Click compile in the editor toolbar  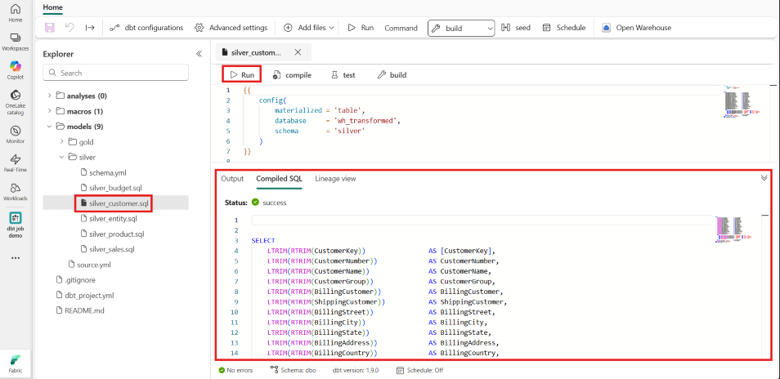(x=292, y=75)
